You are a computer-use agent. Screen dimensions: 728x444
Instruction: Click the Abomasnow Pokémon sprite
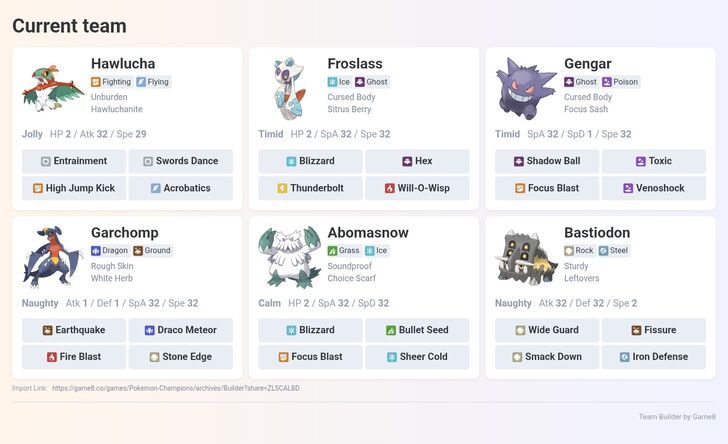289,258
